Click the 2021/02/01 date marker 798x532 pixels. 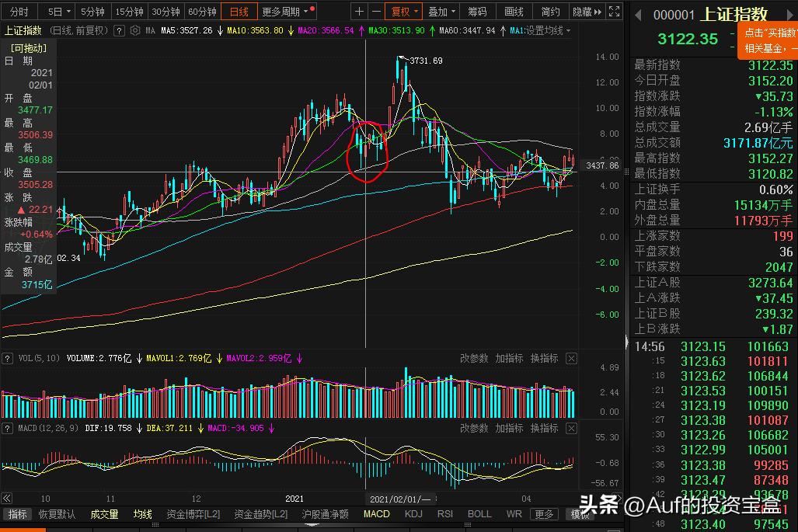click(400, 499)
